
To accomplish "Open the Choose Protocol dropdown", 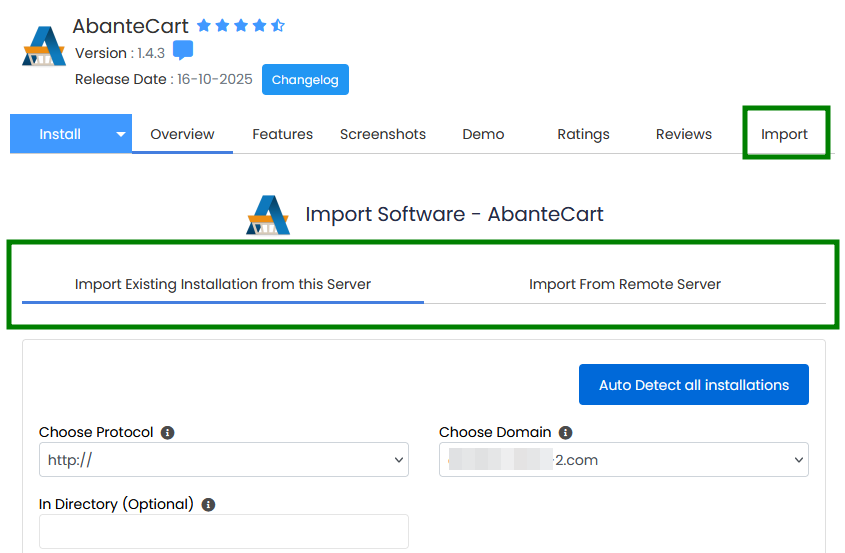I will click(224, 460).
